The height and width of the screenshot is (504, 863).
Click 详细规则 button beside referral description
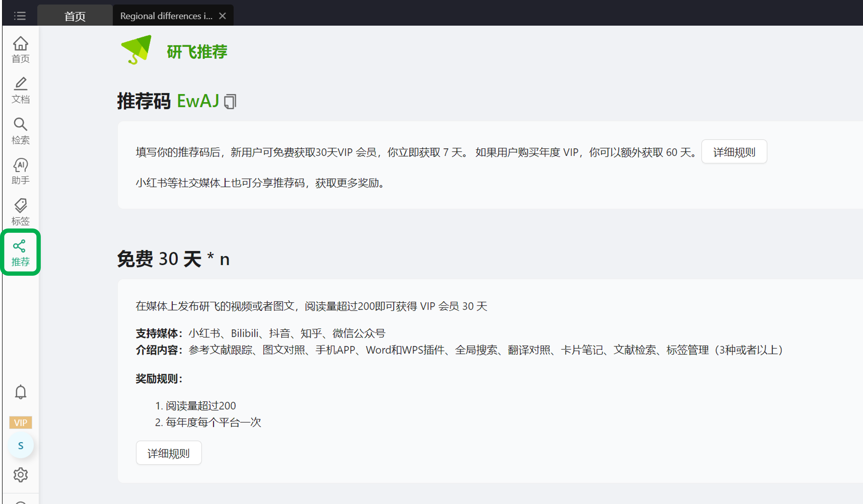(734, 152)
